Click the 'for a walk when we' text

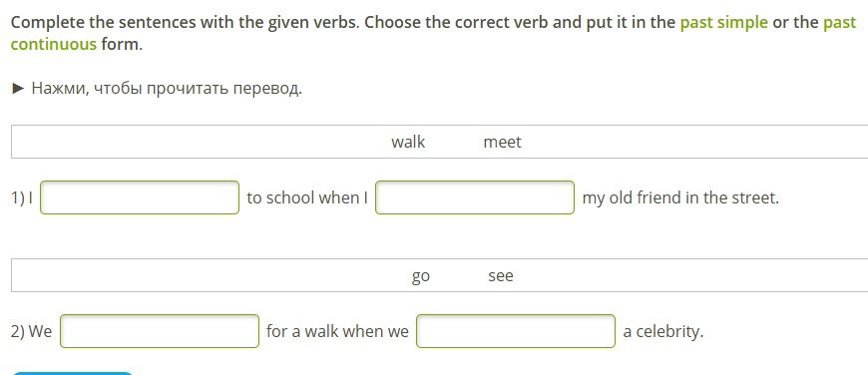(x=337, y=331)
